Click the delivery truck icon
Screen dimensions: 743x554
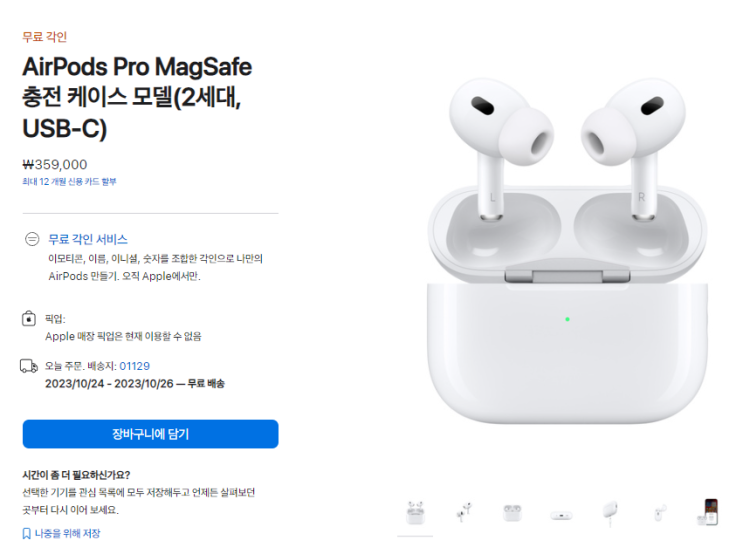29,366
